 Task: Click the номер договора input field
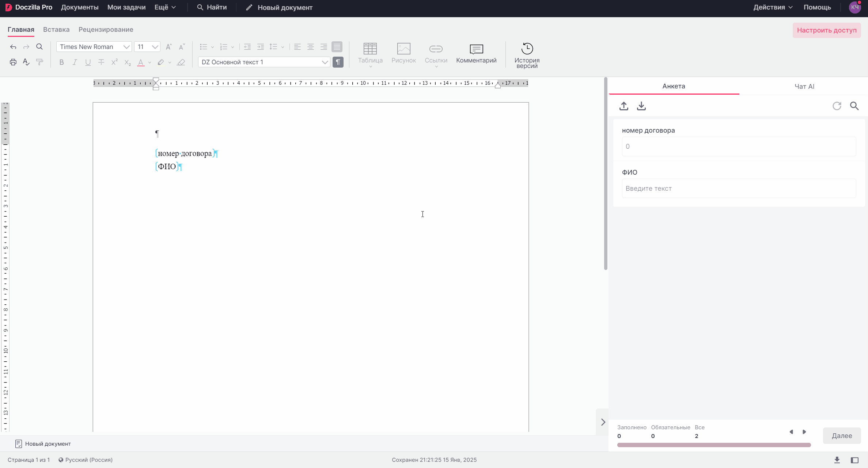coord(739,147)
